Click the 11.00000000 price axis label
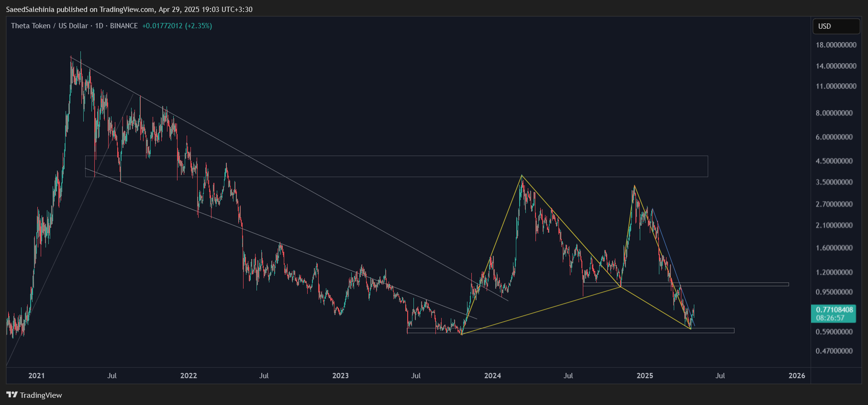The height and width of the screenshot is (405, 868). tap(836, 86)
